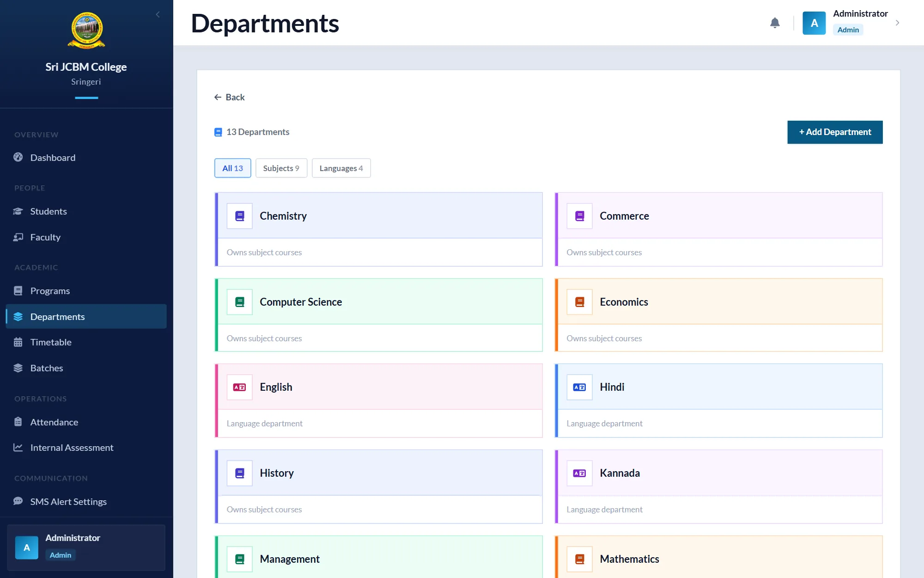924x578 pixels.
Task: Click the Economics department book icon
Action: point(579,302)
